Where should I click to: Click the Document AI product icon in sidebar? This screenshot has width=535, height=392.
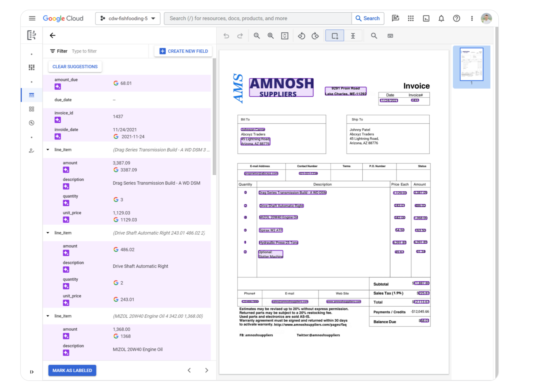[x=32, y=35]
